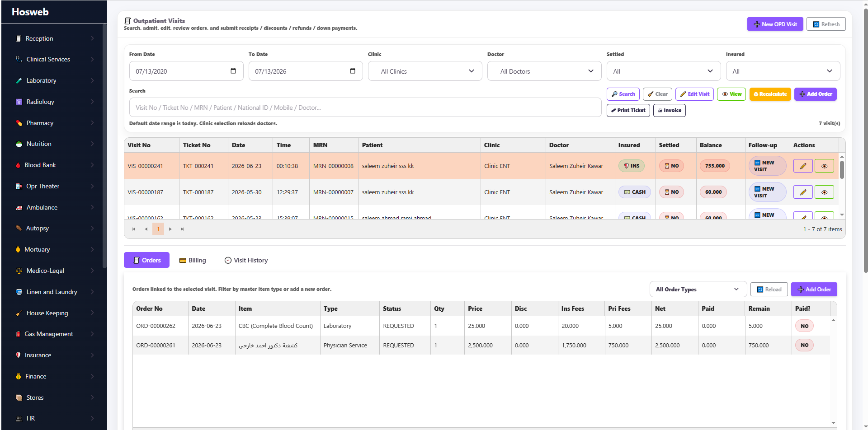Switch to the Orders tab
The height and width of the screenshot is (430, 868).
(146, 260)
